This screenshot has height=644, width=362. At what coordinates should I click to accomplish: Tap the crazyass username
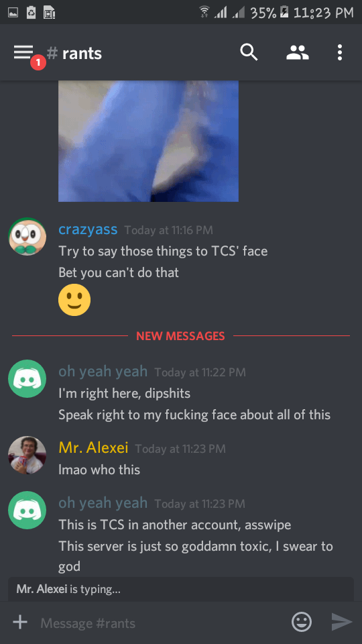pyautogui.click(x=88, y=229)
